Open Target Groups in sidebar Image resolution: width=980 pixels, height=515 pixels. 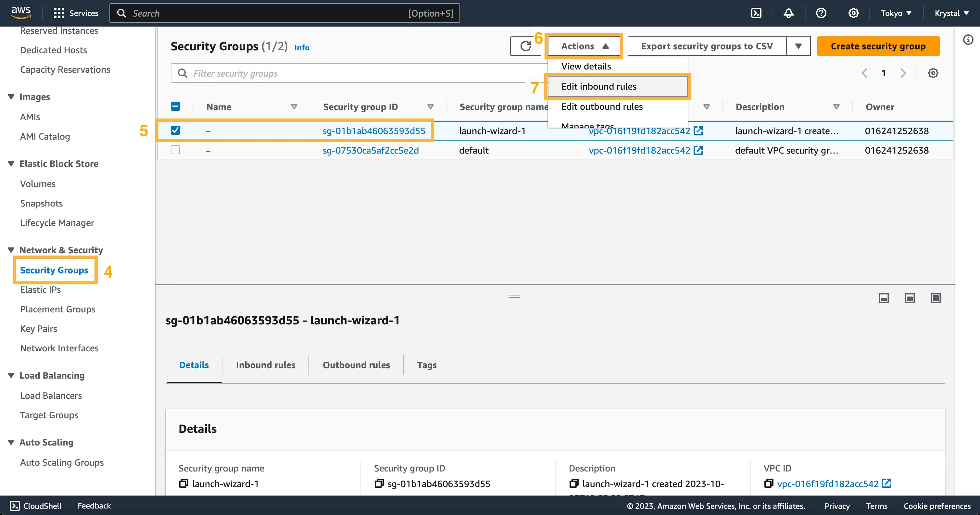[49, 415]
